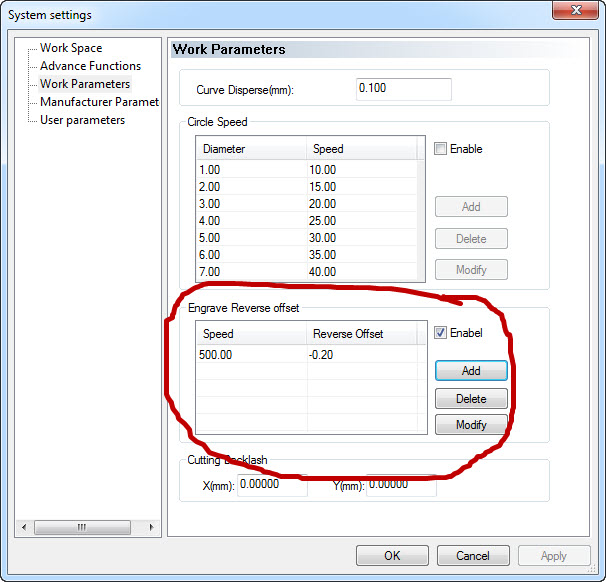606x582 pixels.
Task: Toggle Engrave Reverse offset Enabel checkbox
Action: [441, 333]
